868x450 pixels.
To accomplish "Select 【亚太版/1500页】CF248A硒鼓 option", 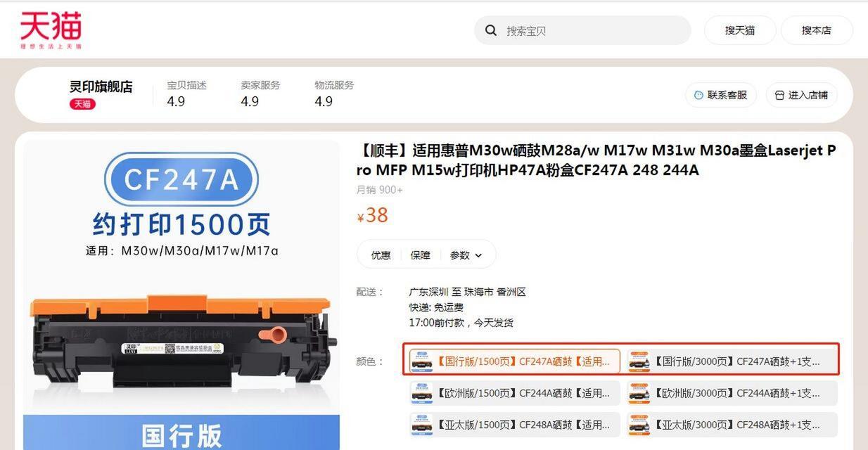I will [515, 425].
